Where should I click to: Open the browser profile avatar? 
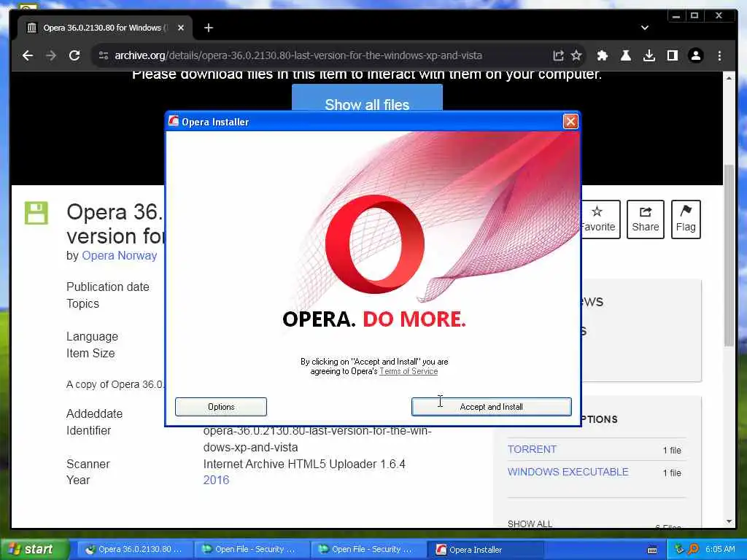point(695,55)
